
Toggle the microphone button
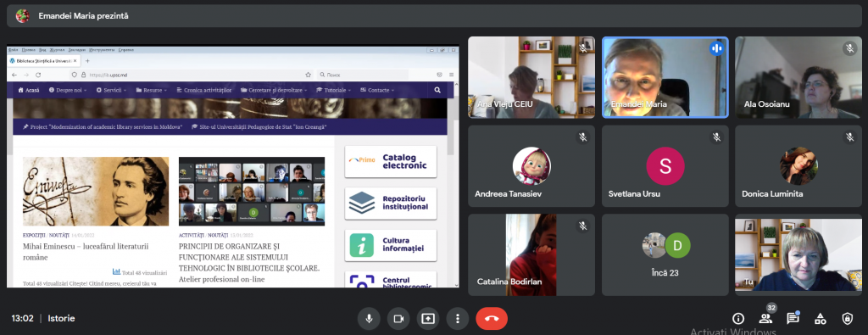coord(368,318)
